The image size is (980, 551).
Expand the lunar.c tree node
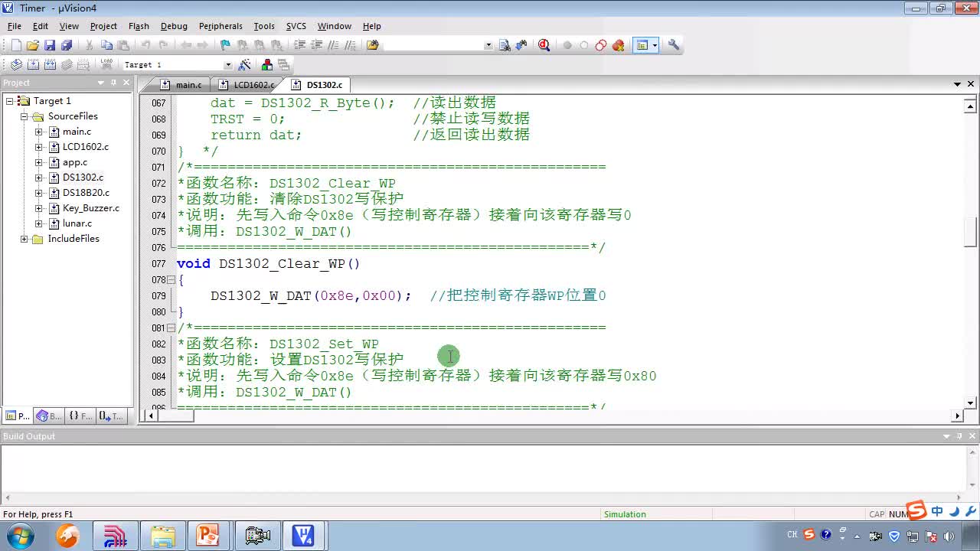pos(38,223)
